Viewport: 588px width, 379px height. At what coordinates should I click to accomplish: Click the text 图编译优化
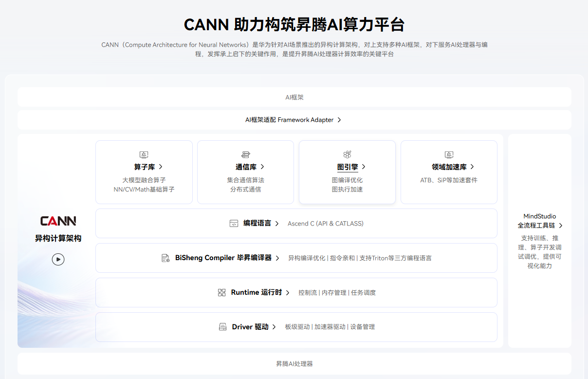click(x=347, y=180)
